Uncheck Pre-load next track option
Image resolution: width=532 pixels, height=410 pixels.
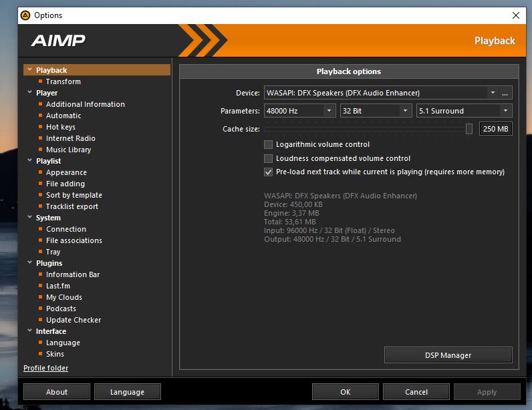coord(269,172)
